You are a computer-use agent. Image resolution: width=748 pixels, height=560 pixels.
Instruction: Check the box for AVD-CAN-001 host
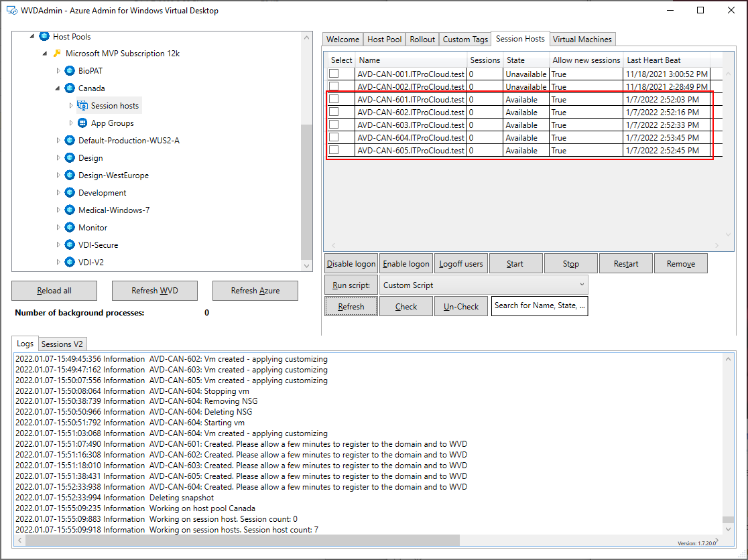[x=334, y=74]
